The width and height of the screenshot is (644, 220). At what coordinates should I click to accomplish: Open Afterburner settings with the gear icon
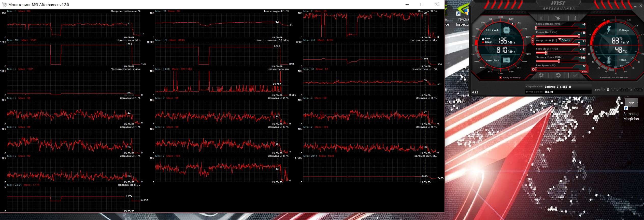coord(541,75)
